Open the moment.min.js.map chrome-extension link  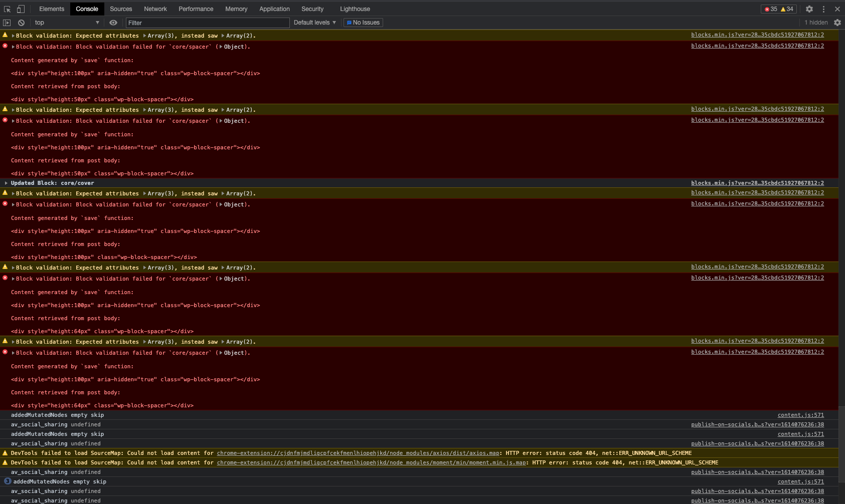coord(372,462)
